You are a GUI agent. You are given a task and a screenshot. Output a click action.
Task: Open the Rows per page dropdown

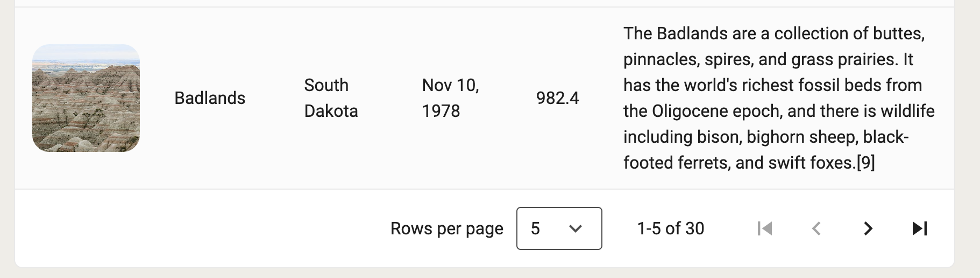coord(559,228)
